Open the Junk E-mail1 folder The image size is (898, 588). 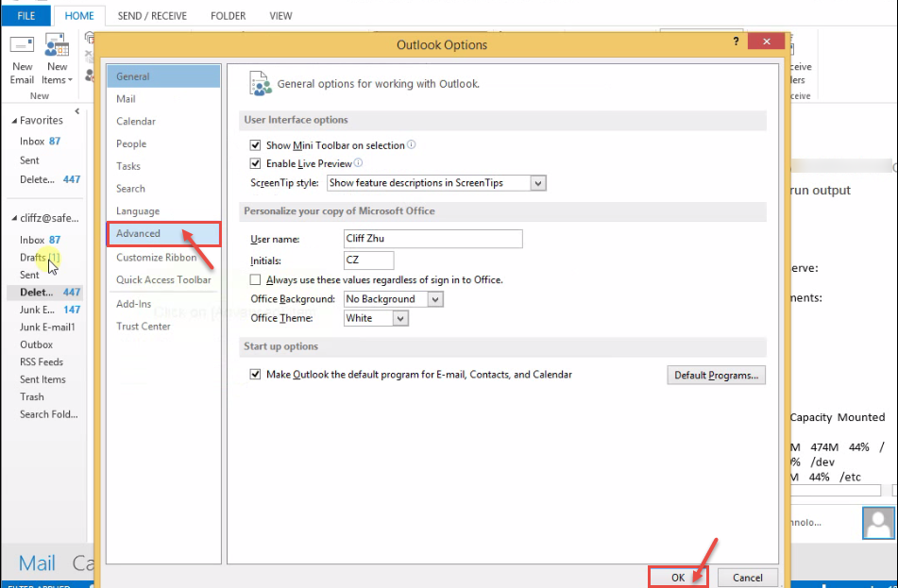point(47,327)
